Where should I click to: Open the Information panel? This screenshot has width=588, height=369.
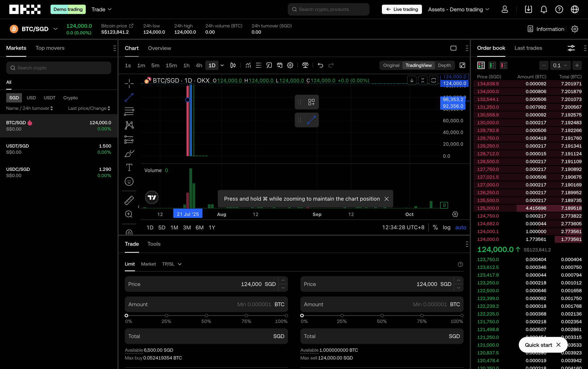point(546,29)
